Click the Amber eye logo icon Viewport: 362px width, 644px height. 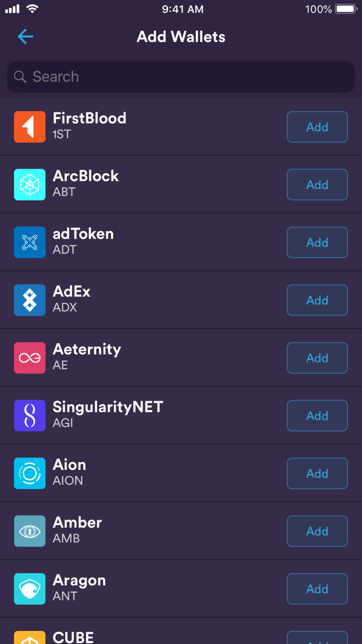(x=29, y=531)
